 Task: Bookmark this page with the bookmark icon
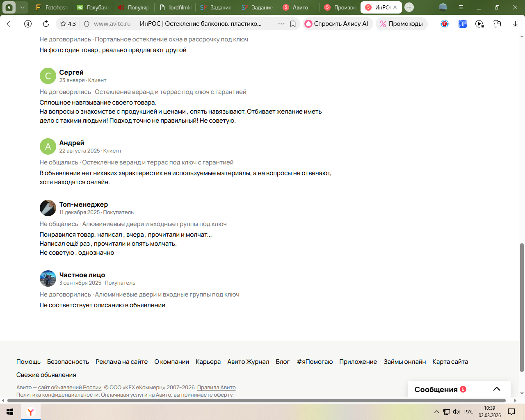[293, 24]
